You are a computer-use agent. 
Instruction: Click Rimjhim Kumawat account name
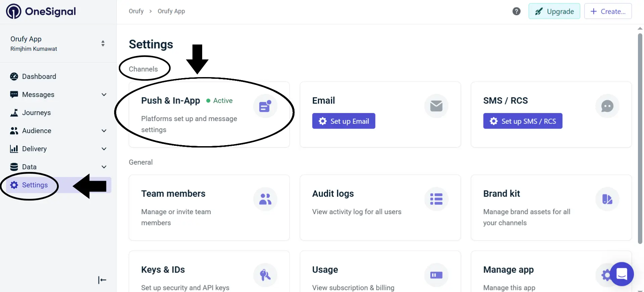34,49
